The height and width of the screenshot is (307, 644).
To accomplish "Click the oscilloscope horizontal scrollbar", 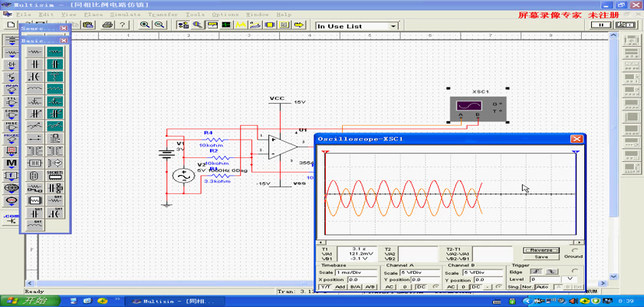I will [451, 243].
